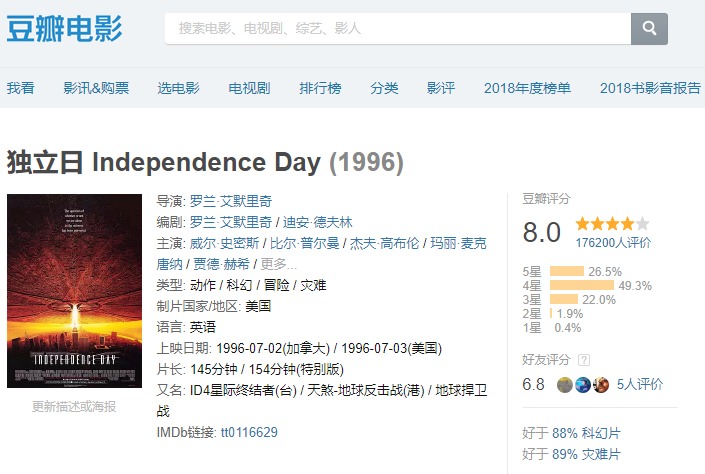705x474 pixels.
Task: Click the question mark beside 好友评分
Action: click(584, 360)
